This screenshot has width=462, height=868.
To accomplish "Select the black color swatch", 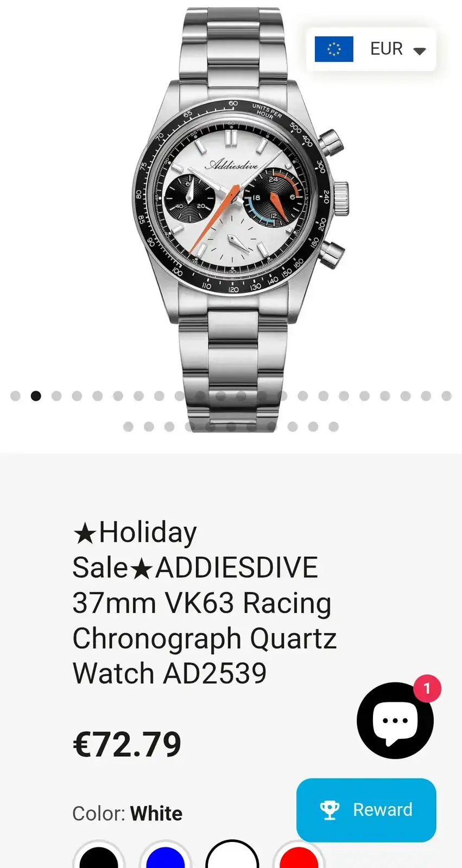I will coord(99,857).
